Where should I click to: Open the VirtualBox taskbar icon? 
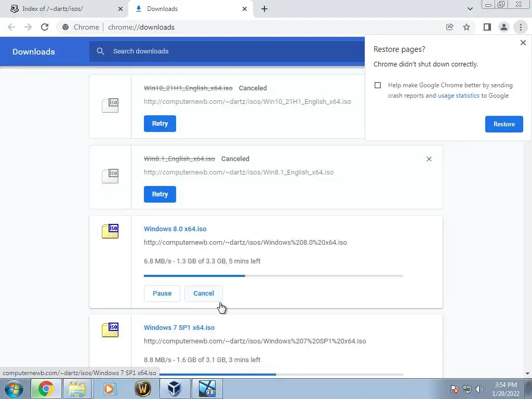click(175, 389)
